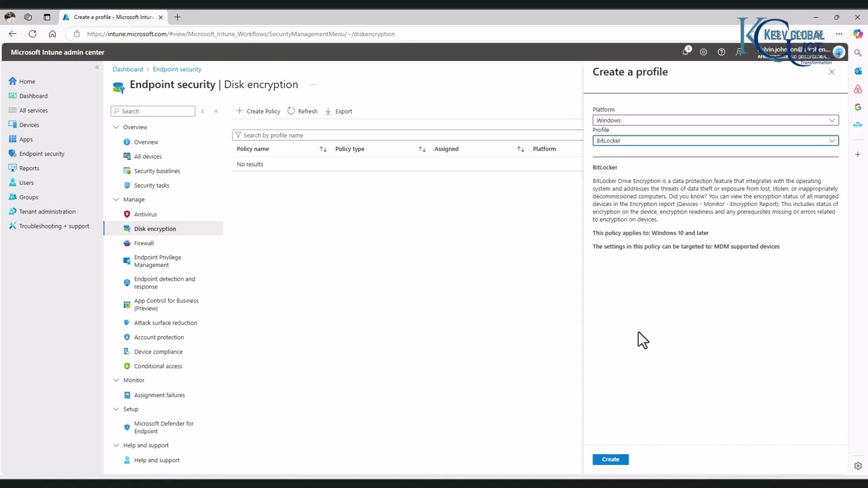The width and height of the screenshot is (868, 488).
Task: Open Antivirus
Action: click(x=145, y=214)
